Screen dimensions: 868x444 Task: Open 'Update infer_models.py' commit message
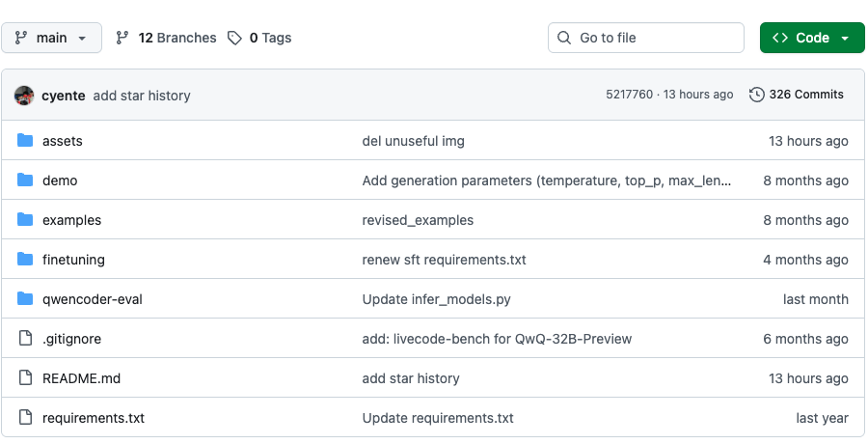pyautogui.click(x=436, y=299)
